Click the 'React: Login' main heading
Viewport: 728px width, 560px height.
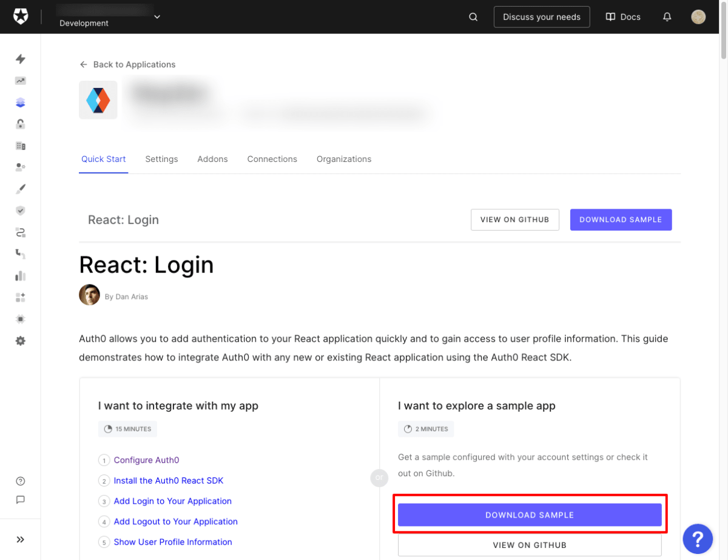[x=146, y=265]
